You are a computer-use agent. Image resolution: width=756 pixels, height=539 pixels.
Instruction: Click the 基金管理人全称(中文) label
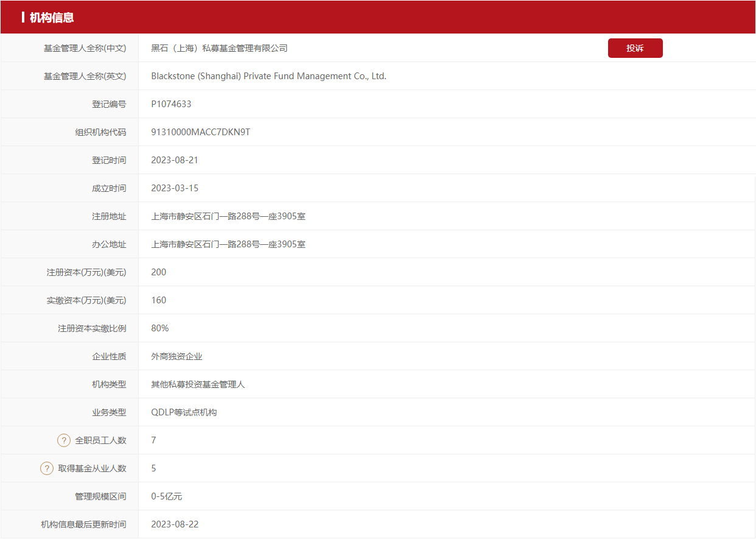(85, 48)
